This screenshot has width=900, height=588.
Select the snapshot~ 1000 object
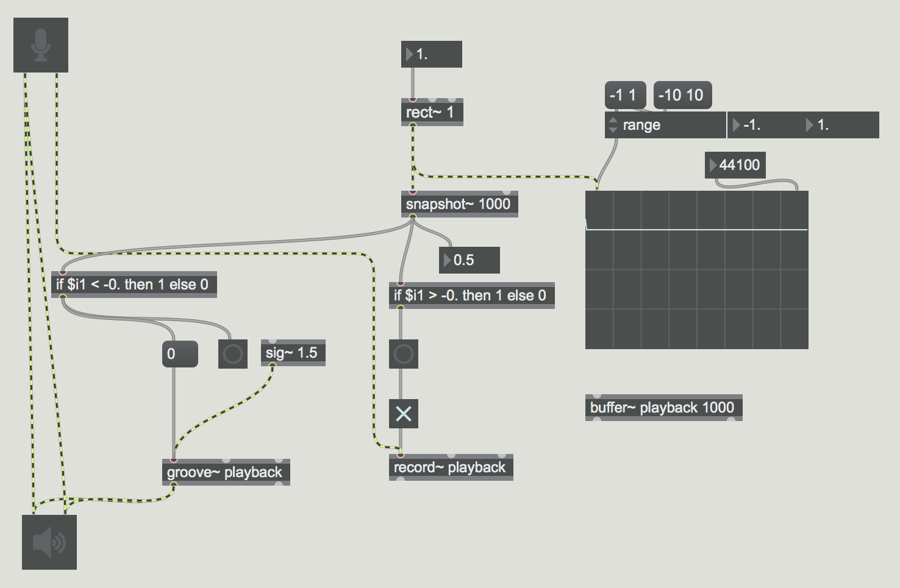tap(460, 204)
